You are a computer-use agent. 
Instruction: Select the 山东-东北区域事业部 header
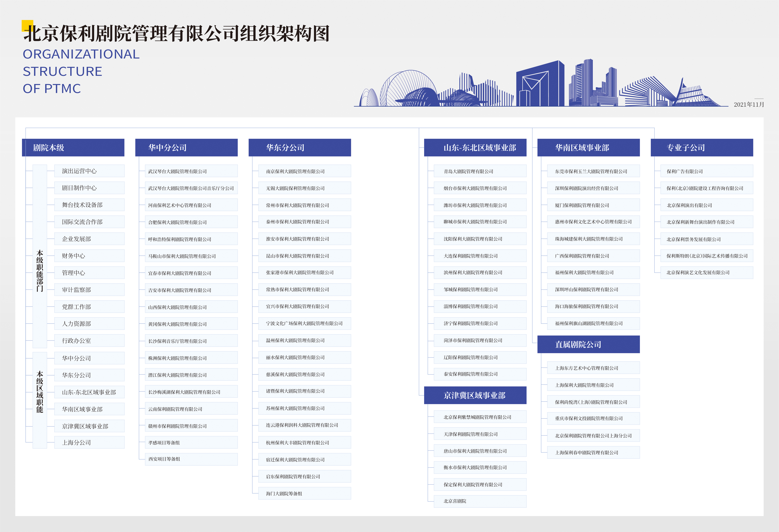[x=475, y=147]
